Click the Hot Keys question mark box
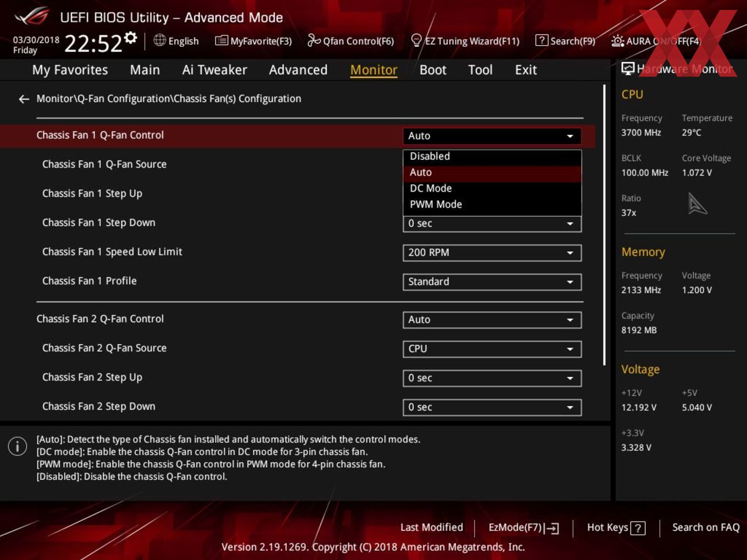 point(638,528)
